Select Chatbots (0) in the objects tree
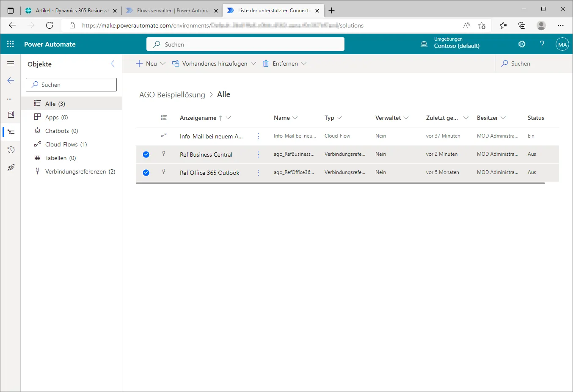Image resolution: width=573 pixels, height=392 pixels. [x=71, y=131]
